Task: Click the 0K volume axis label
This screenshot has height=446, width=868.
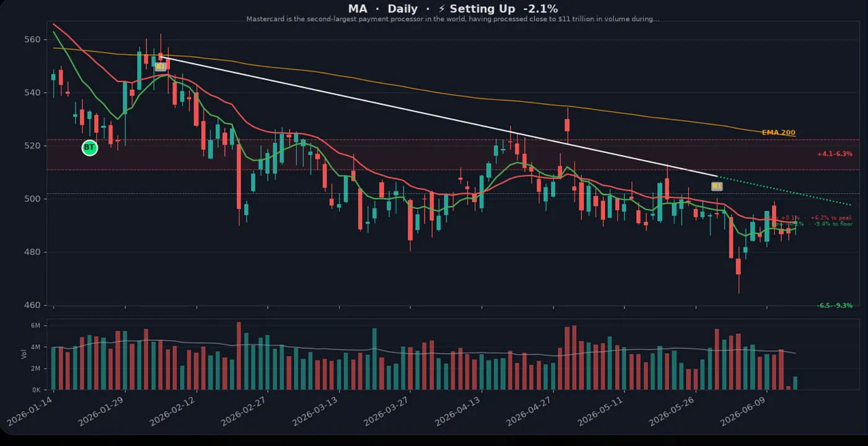Action: tap(35, 390)
